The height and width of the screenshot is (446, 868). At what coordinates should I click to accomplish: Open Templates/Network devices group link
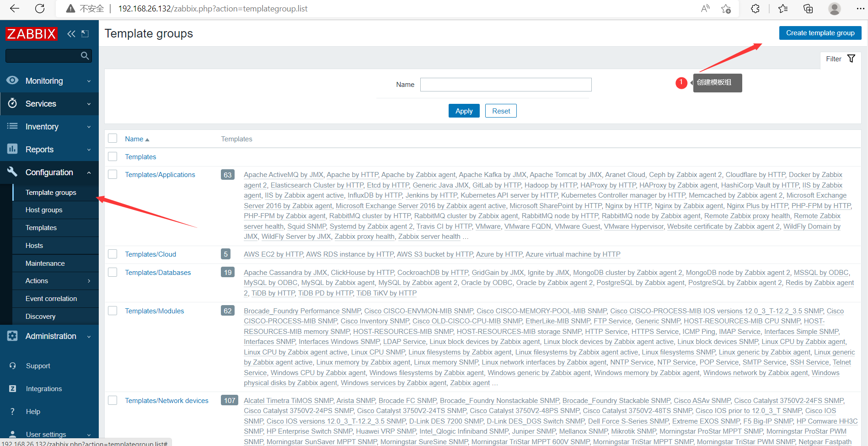[x=166, y=401]
